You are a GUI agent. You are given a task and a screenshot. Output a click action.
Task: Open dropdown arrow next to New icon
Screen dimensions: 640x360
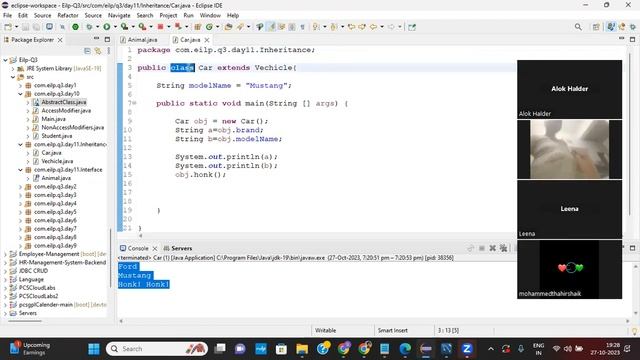click(16, 27)
